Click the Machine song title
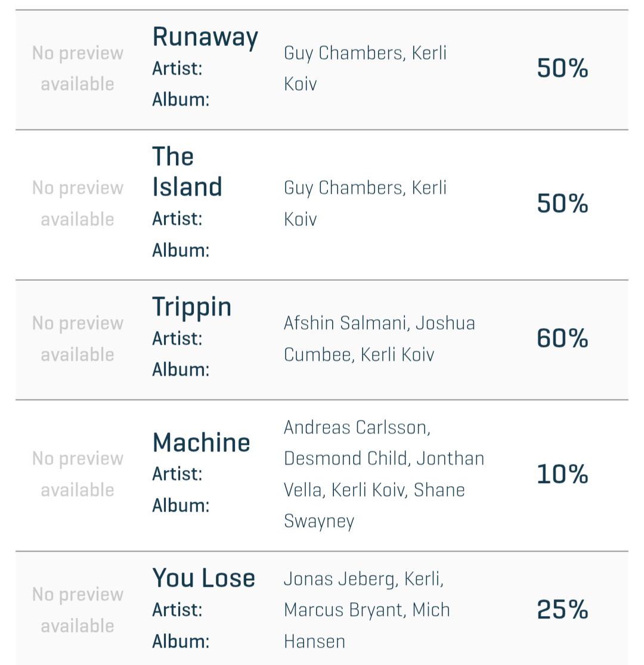 click(201, 443)
